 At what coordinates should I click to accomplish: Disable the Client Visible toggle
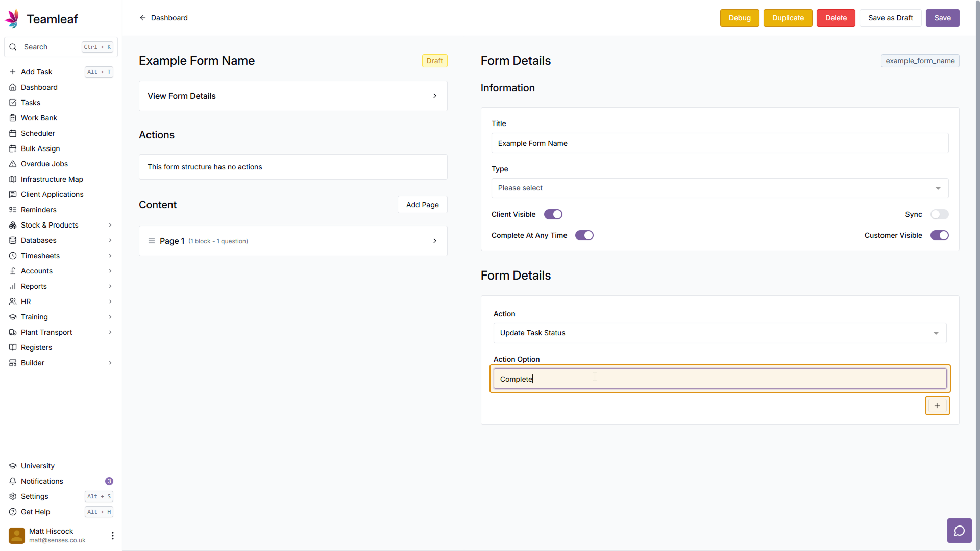(553, 214)
